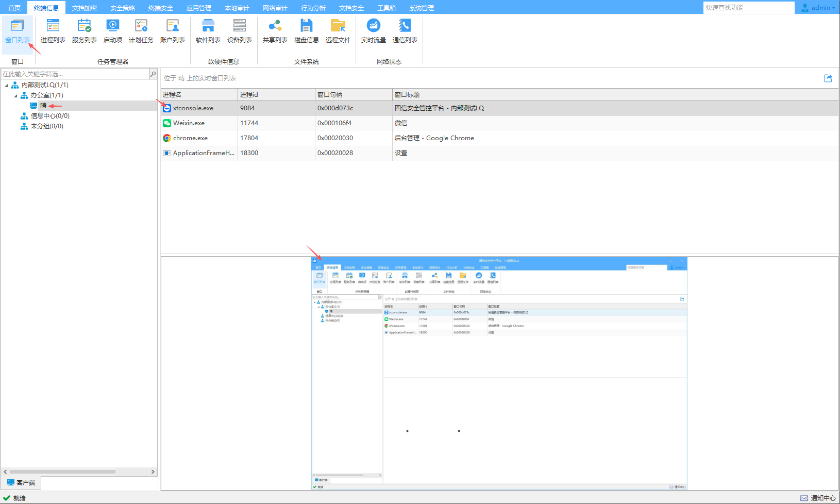Switch to the 文档加密 tab

click(x=85, y=8)
